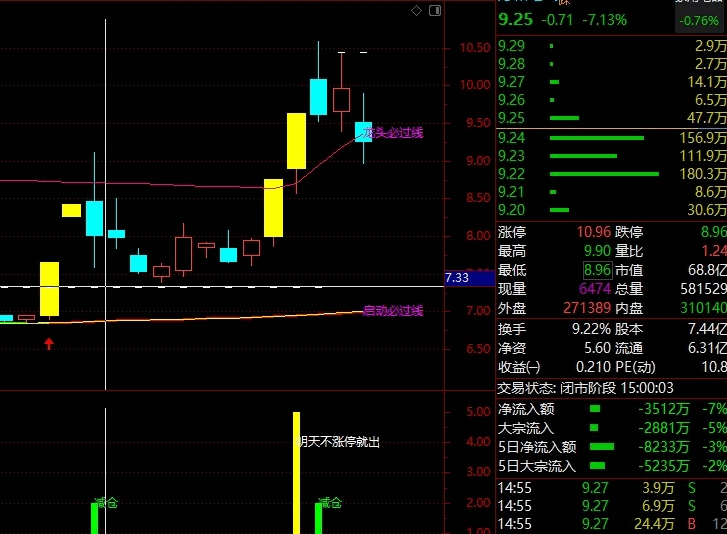Viewport: 727px width, 534px height.
Task: Click the tall yellow bar in lower indicator
Action: 296,473
